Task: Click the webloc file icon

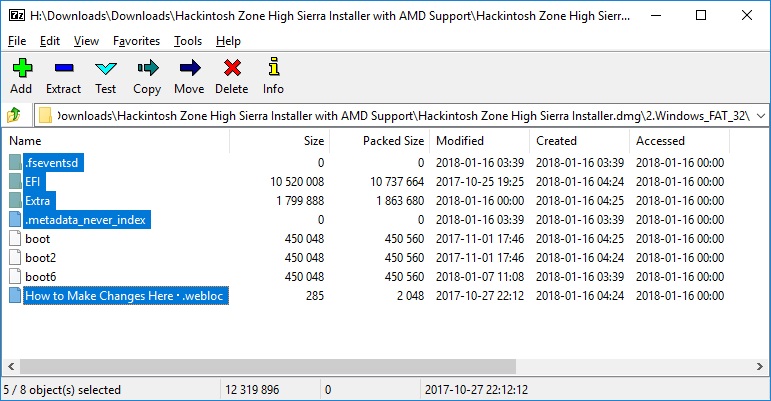Action: [x=15, y=295]
